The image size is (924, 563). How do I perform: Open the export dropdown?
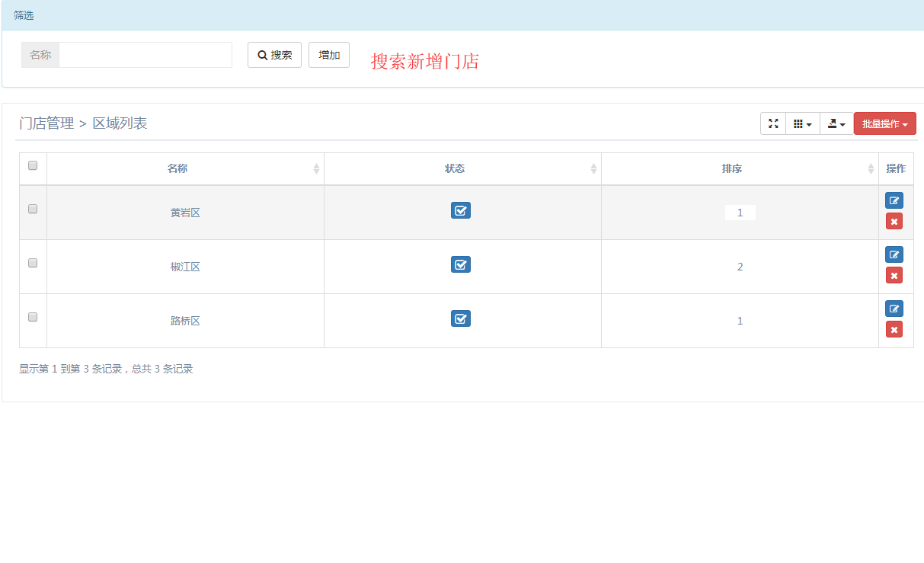(837, 123)
